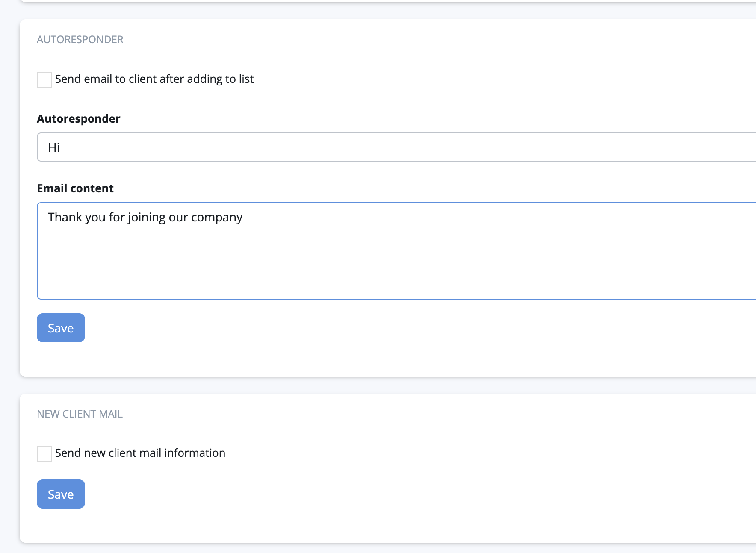Viewport: 756px width, 553px height.
Task: Click the word 'you' in the email content
Action: pos(95,218)
